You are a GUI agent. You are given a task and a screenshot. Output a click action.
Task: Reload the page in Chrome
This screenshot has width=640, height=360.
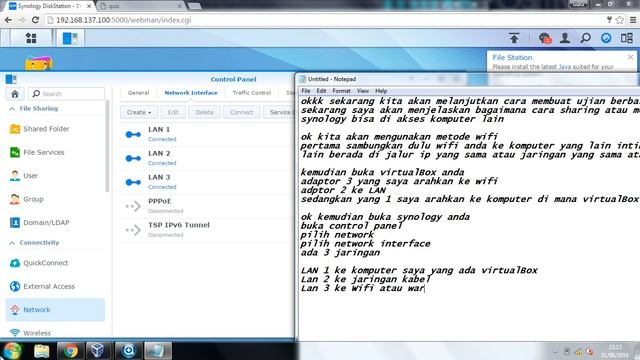pyautogui.click(x=36, y=20)
